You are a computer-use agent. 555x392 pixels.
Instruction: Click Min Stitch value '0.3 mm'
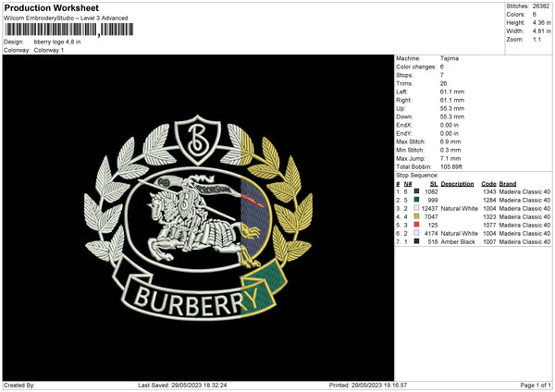[x=450, y=150]
